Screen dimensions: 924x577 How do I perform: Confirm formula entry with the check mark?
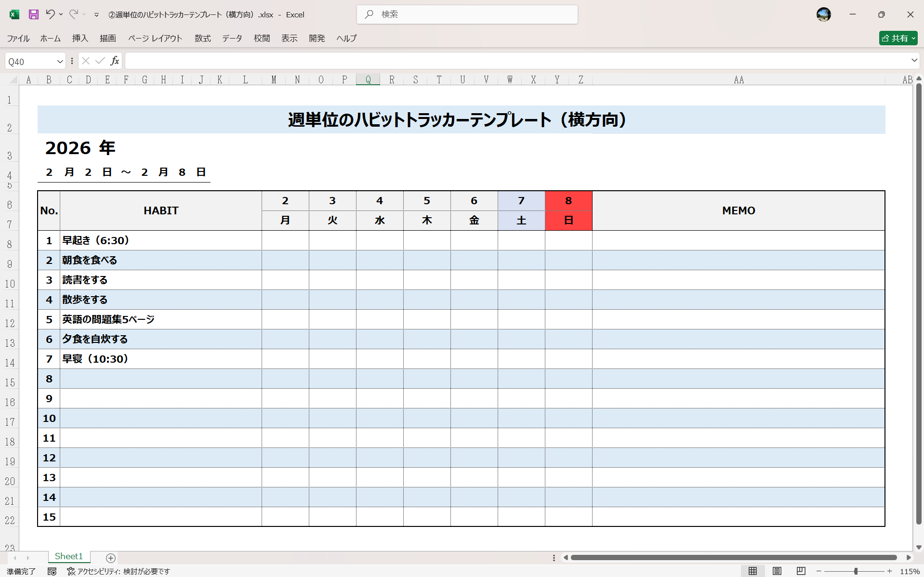(x=100, y=61)
